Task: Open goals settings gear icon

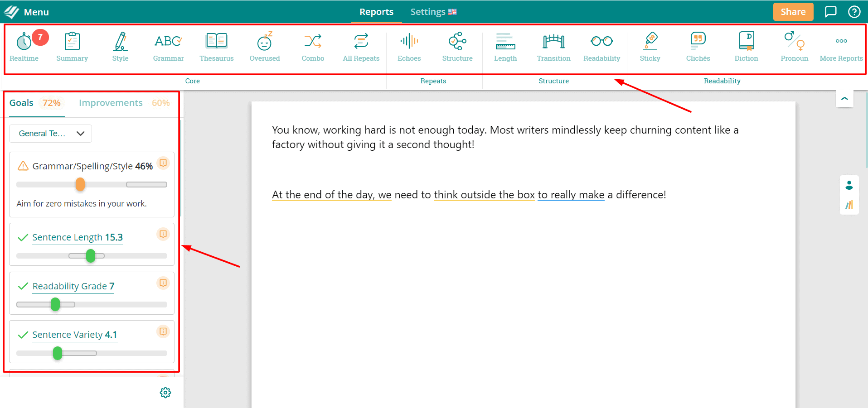Action: click(165, 393)
